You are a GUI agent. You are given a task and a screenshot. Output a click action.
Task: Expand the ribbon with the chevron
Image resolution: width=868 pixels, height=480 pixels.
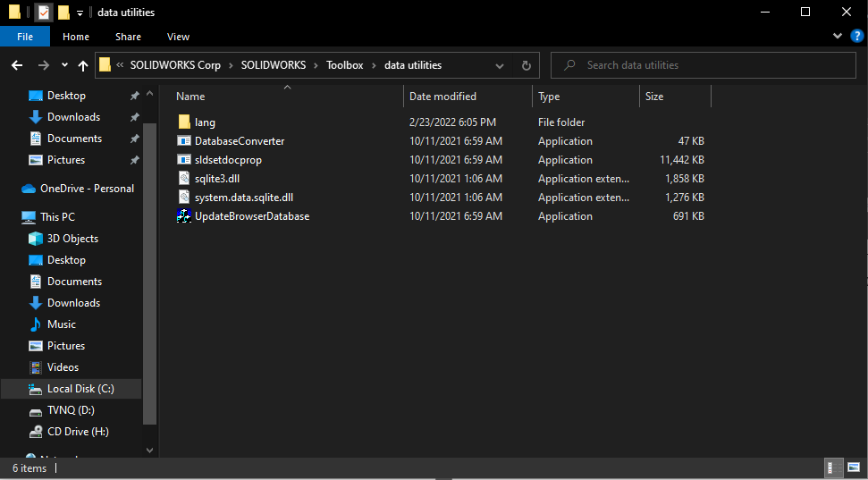click(837, 36)
